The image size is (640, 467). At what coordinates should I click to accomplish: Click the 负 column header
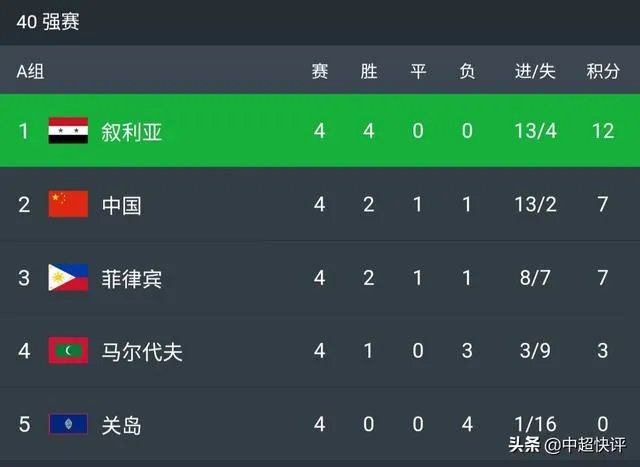coord(467,71)
